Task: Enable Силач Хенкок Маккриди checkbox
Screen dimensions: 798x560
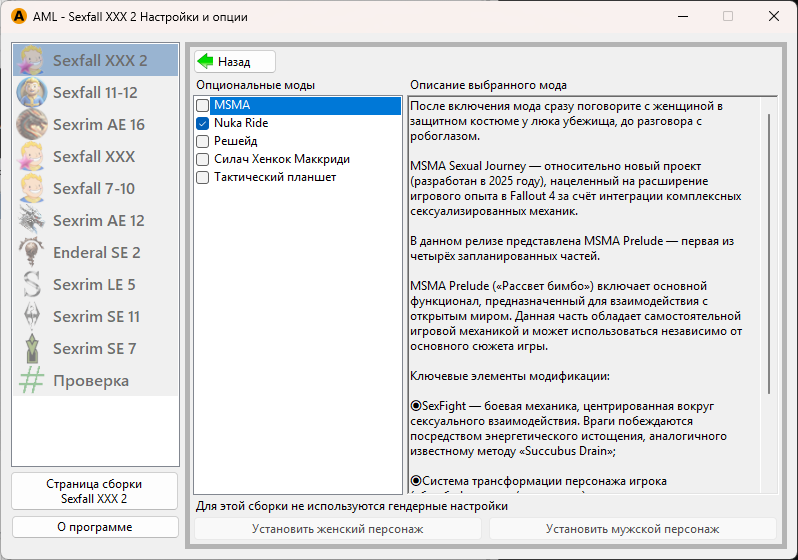Action: point(203,159)
